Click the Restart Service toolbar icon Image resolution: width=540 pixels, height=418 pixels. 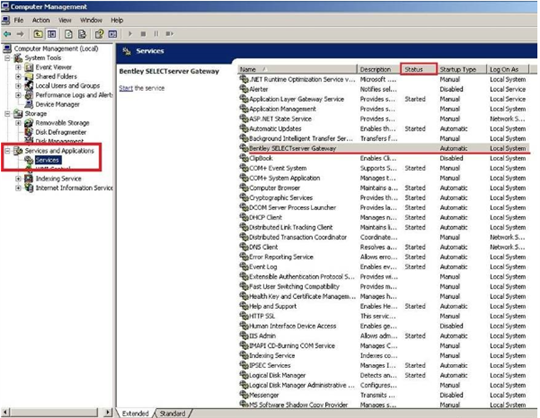(x=169, y=34)
